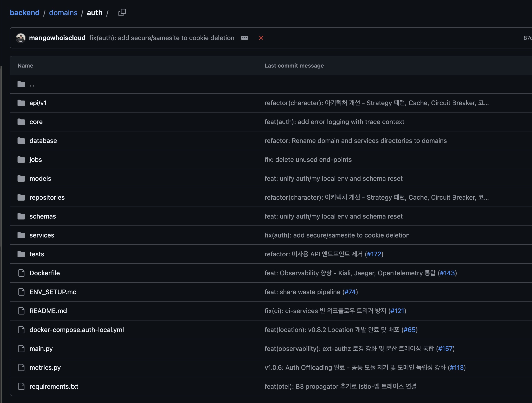Viewport: 532px width, 403px height.
Task: Open the repositories folder
Action: (x=47, y=198)
